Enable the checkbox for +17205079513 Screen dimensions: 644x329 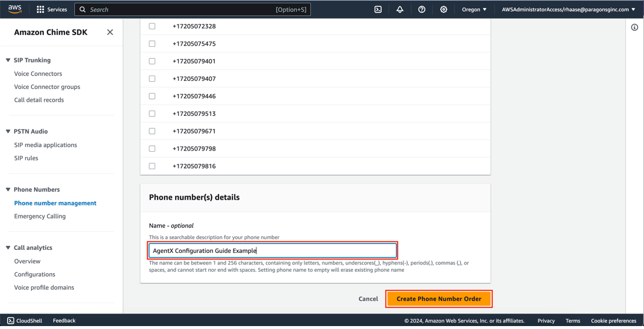152,114
